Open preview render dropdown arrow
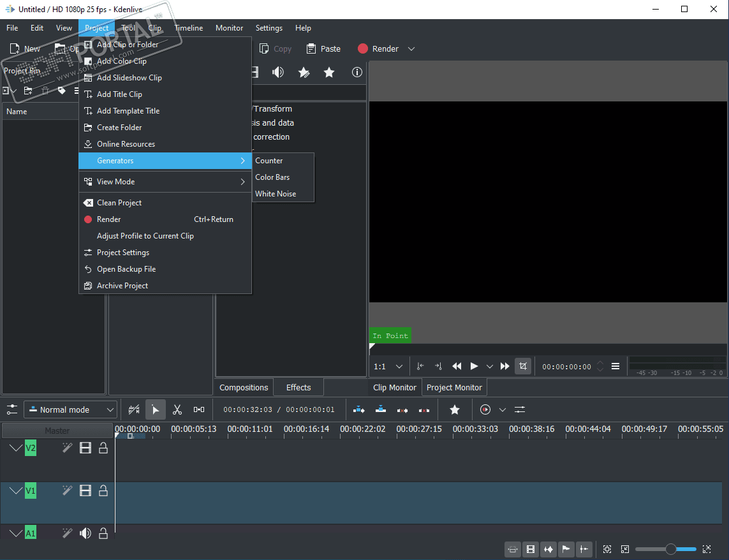Image resolution: width=729 pixels, height=560 pixels. 502,409
